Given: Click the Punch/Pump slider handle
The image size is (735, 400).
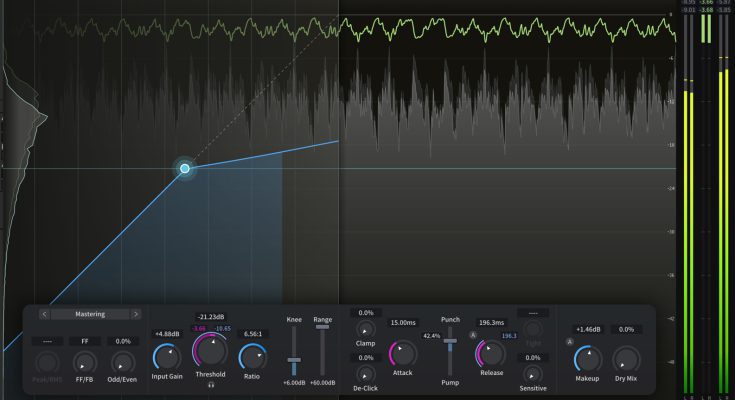Looking at the screenshot, I should click(450, 342).
